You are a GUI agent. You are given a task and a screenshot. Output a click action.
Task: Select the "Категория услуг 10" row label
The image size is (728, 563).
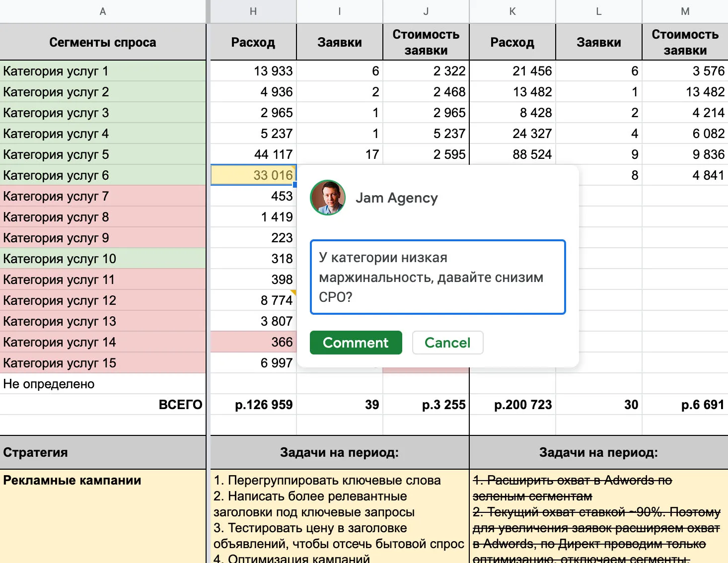click(x=103, y=259)
